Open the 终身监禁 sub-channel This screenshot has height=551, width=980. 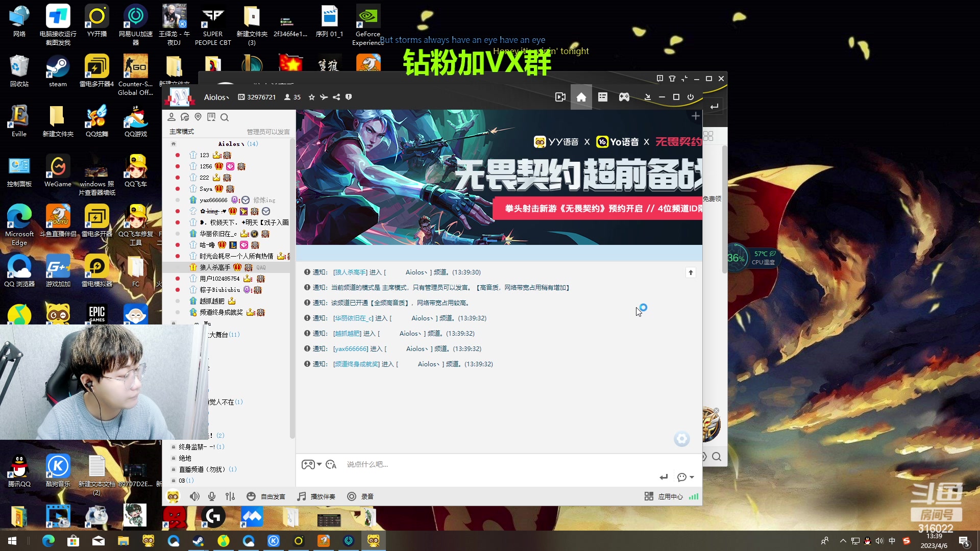198,447
